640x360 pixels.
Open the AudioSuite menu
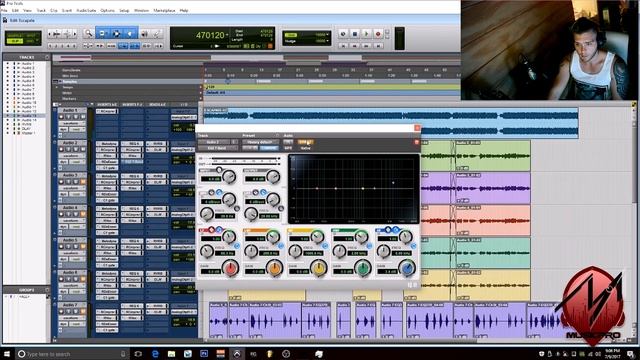87,10
